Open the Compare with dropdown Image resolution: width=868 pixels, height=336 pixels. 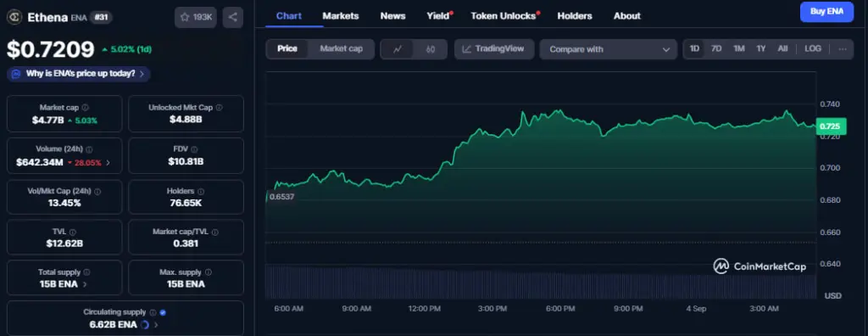608,49
